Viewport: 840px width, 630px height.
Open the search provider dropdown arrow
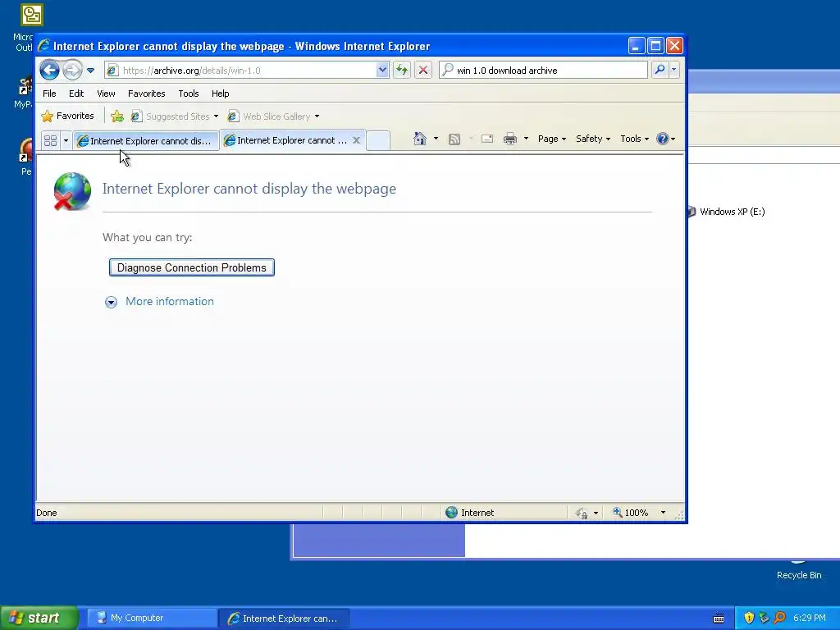[674, 71]
